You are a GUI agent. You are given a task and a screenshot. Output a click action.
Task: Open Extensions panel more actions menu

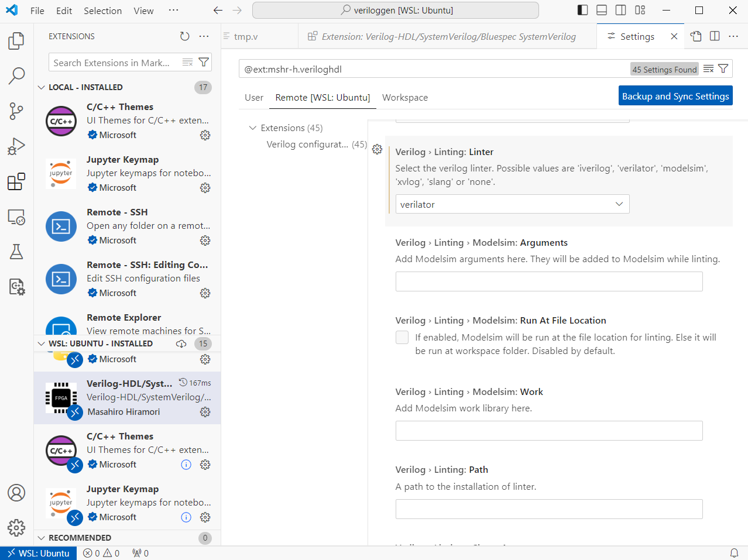204,36
